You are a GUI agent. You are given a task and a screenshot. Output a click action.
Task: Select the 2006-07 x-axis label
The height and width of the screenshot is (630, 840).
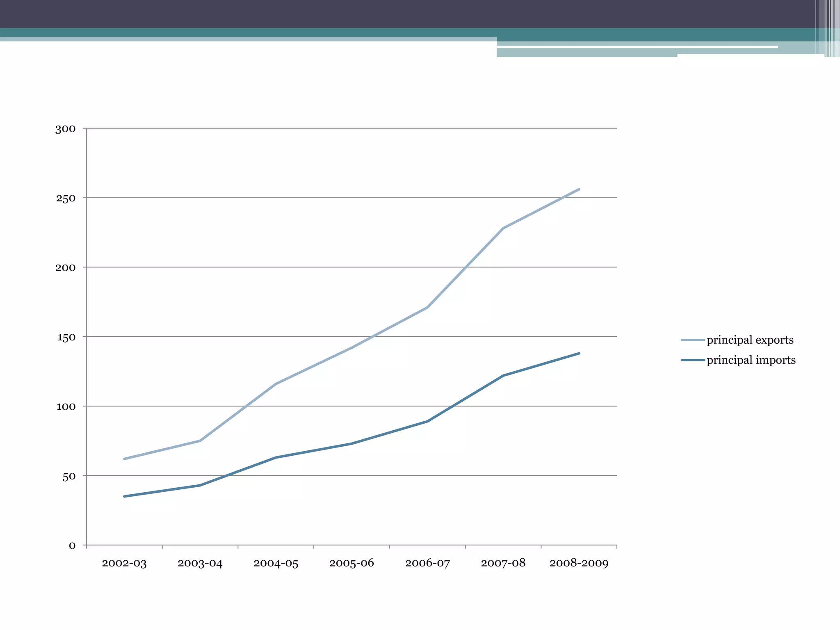[x=427, y=563]
